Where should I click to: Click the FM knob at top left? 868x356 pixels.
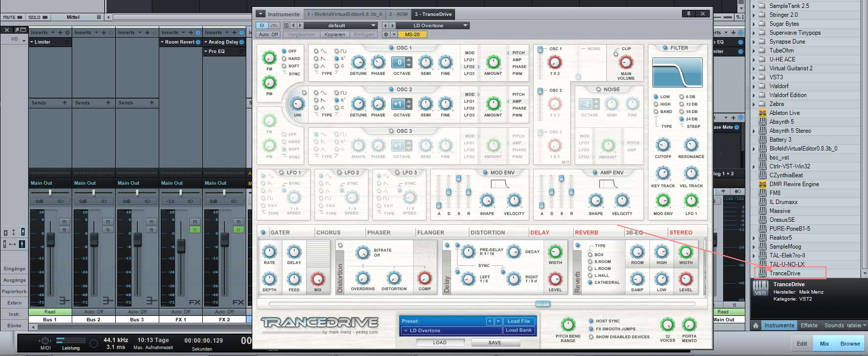point(269,58)
